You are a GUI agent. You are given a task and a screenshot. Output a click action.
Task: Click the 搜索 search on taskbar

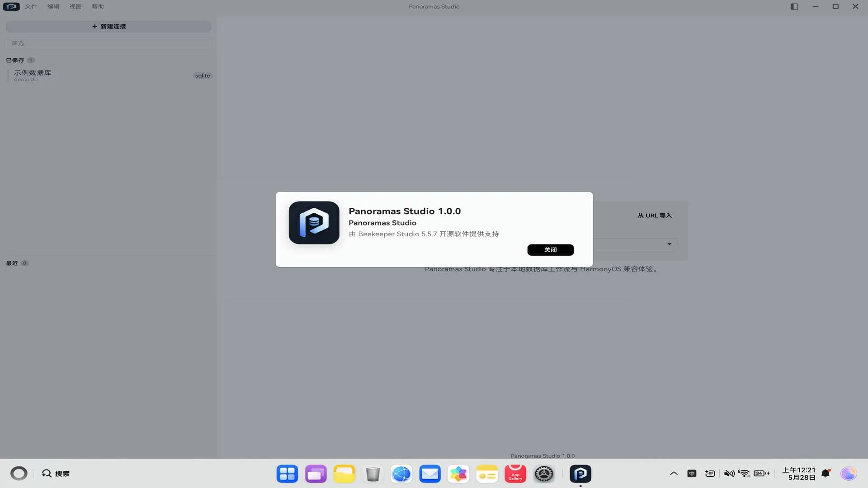click(56, 473)
